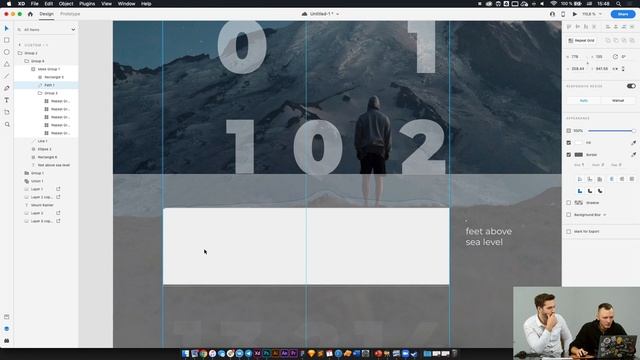Screen dimensions: 640x360
Task: Collapse the Mask Group 1 layer
Action: point(33,69)
